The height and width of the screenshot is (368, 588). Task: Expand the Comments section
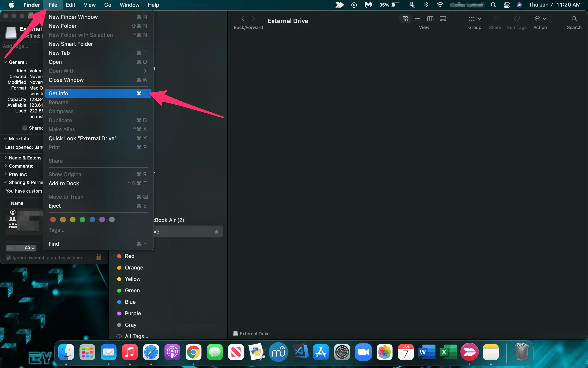(5, 166)
